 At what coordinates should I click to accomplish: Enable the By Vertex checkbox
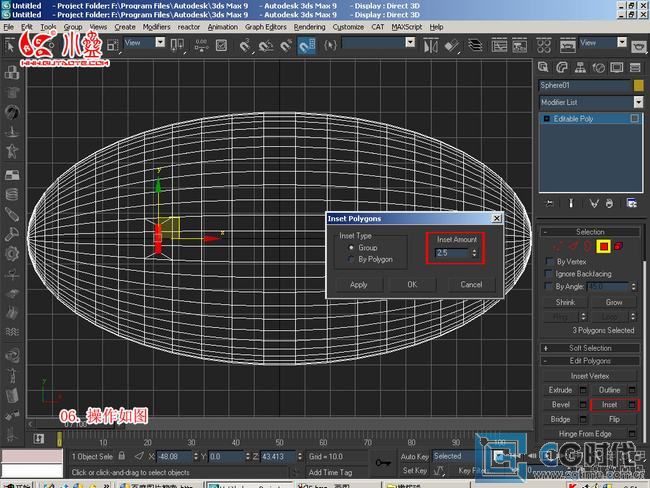[549, 262]
